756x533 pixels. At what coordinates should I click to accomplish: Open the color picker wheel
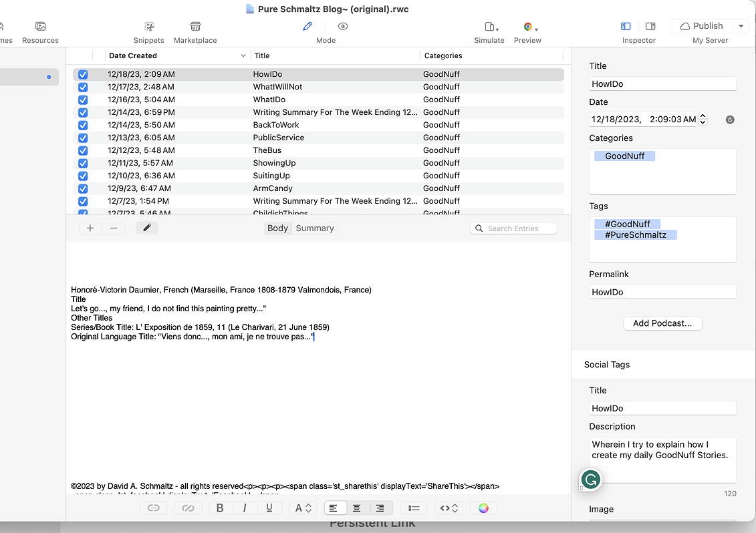[x=483, y=508]
